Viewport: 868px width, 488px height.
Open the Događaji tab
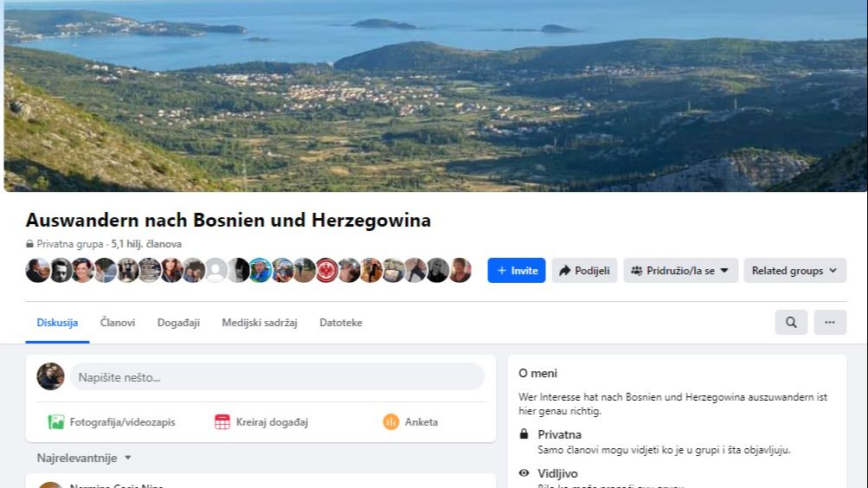coord(178,323)
